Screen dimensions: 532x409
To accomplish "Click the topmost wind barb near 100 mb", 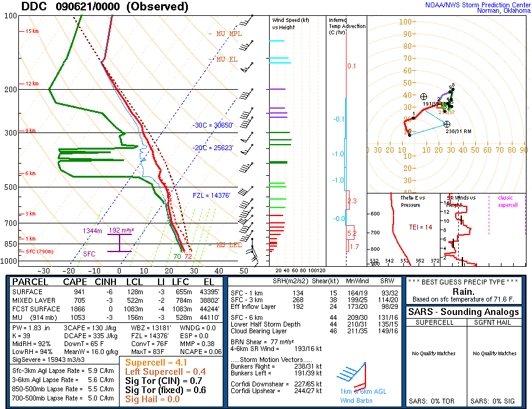I will [246, 20].
